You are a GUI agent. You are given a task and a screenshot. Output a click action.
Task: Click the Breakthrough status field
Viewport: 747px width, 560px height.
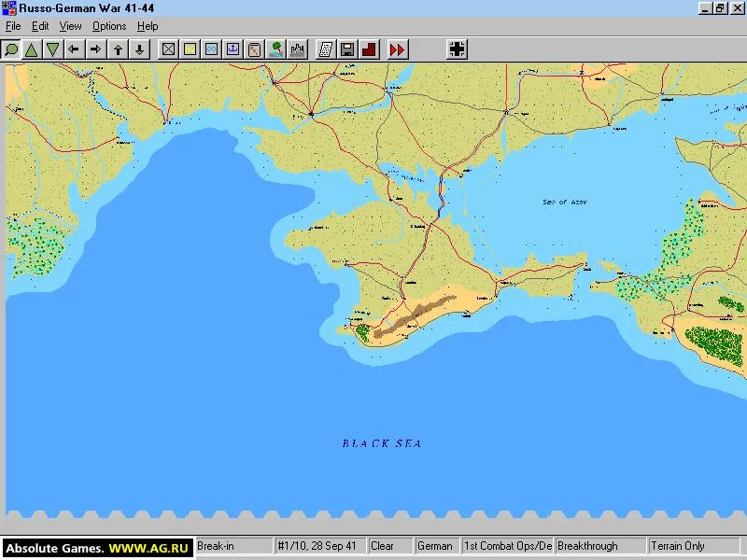[x=600, y=546]
